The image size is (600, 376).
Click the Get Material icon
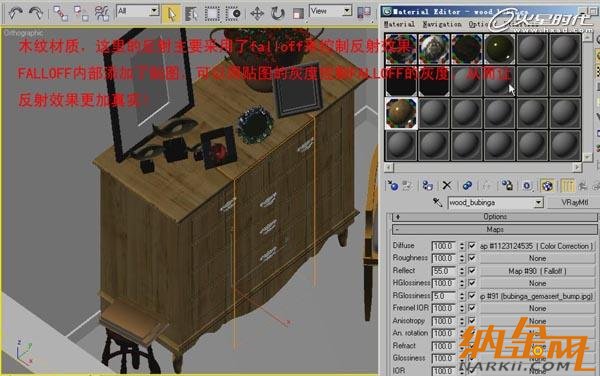393,186
